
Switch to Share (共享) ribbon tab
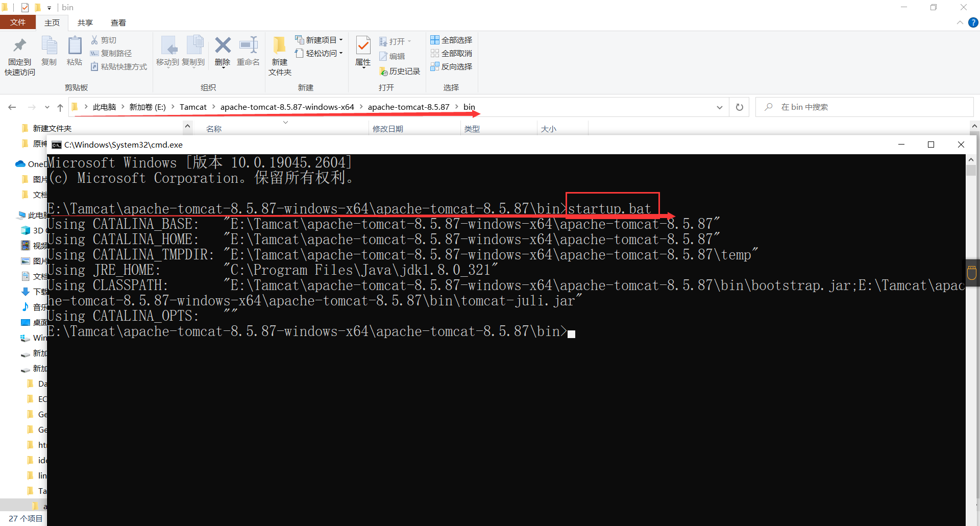(x=85, y=22)
